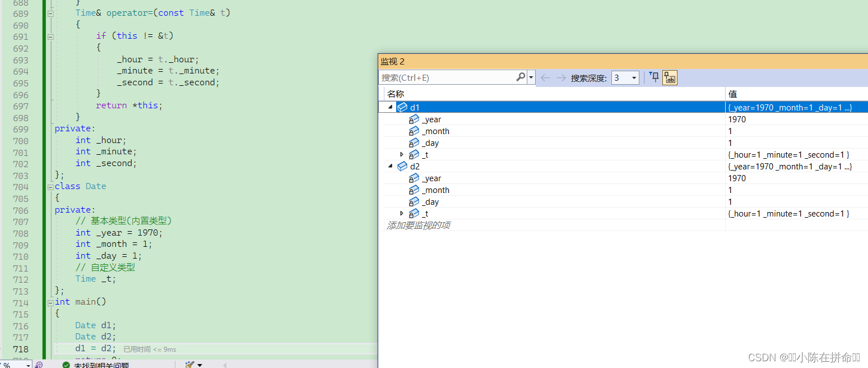The image size is (868, 368).
Task: Click the code line '_minute = t._minute;'
Action: coord(168,71)
